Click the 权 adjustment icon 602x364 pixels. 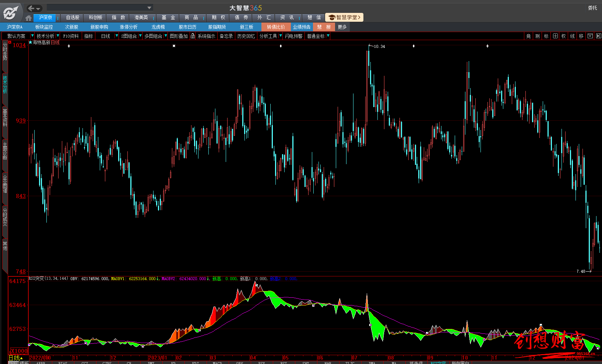coord(564,36)
